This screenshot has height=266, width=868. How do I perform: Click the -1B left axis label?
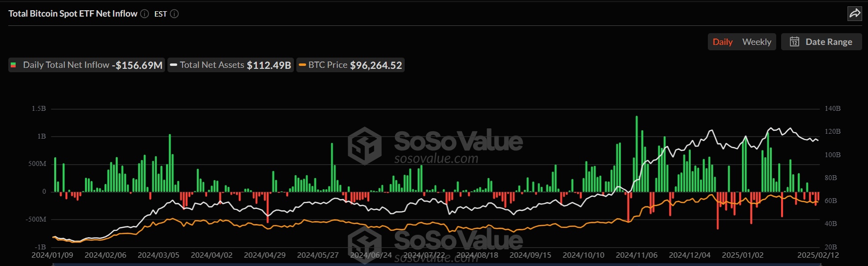40,247
